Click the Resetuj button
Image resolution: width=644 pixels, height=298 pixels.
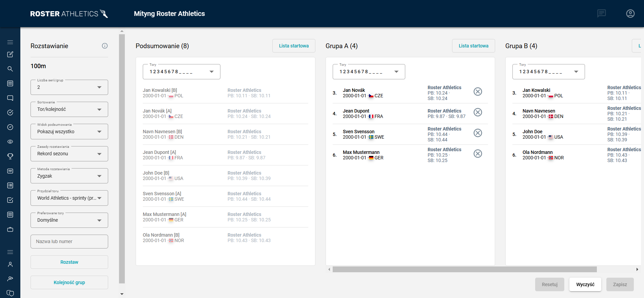coord(550,284)
